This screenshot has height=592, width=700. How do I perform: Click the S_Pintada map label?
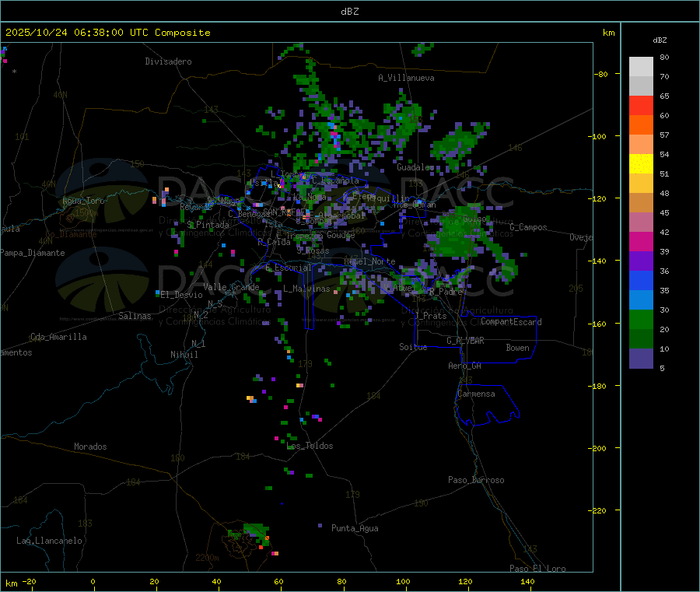208,225
